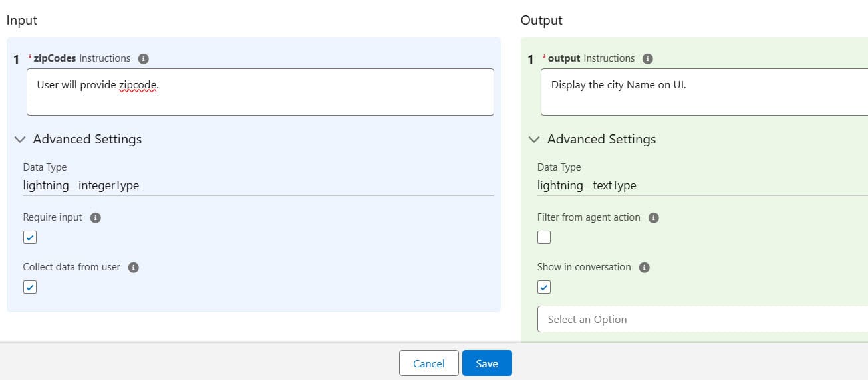The image size is (868, 380).
Task: Click the Collect data from user label
Action: [72, 267]
